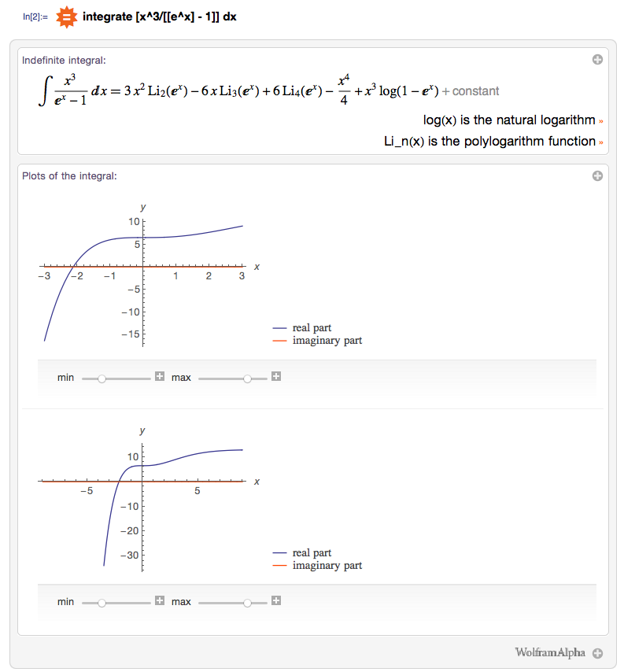624x672 pixels.
Task: Expand the max control of the upper plot
Action: pyautogui.click(x=276, y=377)
